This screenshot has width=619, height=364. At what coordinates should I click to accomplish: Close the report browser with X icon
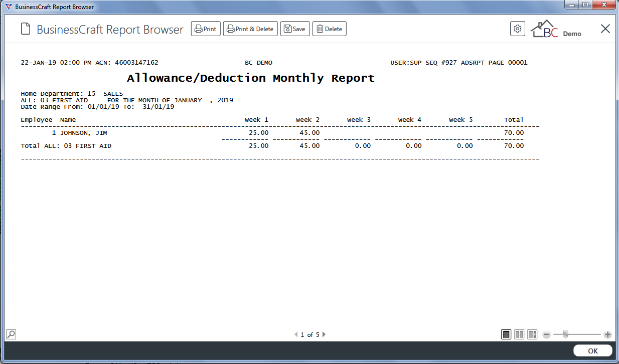click(605, 29)
